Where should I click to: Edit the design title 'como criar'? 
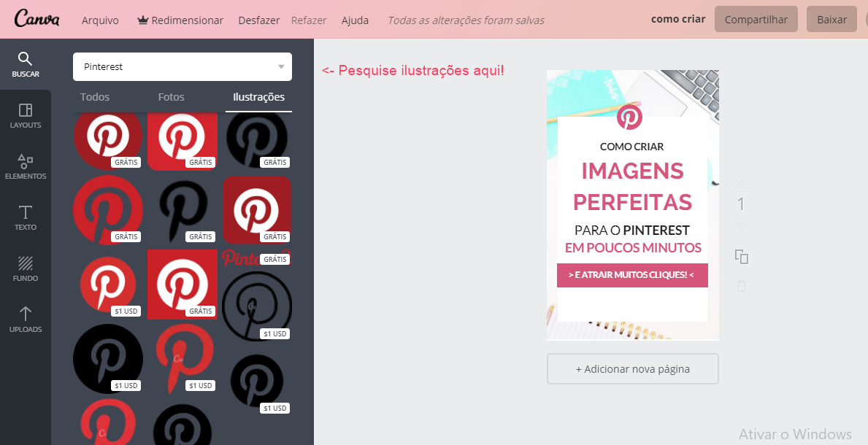click(x=678, y=20)
